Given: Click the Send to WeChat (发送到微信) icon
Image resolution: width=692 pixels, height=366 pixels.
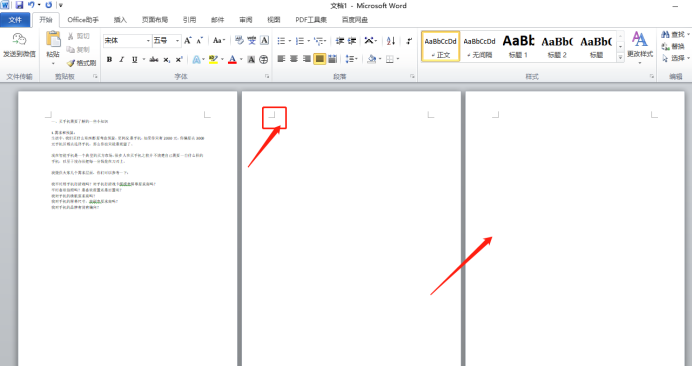Looking at the screenshot, I should coord(19,39).
